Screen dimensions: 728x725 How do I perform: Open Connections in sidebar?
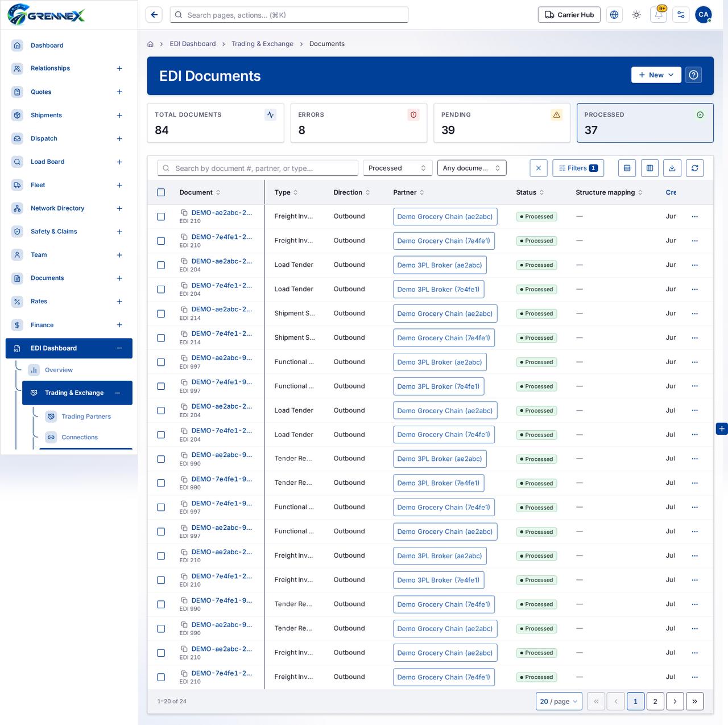point(80,437)
